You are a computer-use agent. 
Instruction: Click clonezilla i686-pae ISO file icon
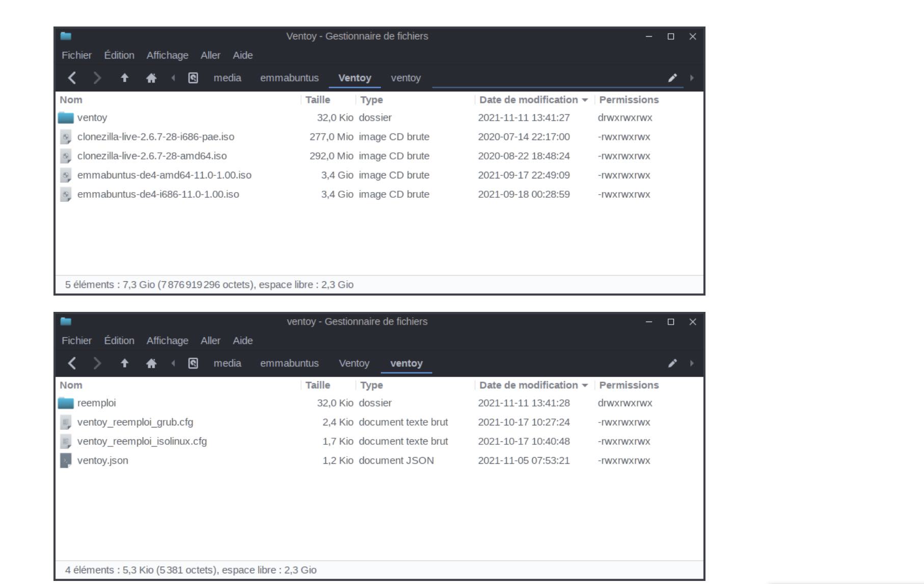(66, 137)
